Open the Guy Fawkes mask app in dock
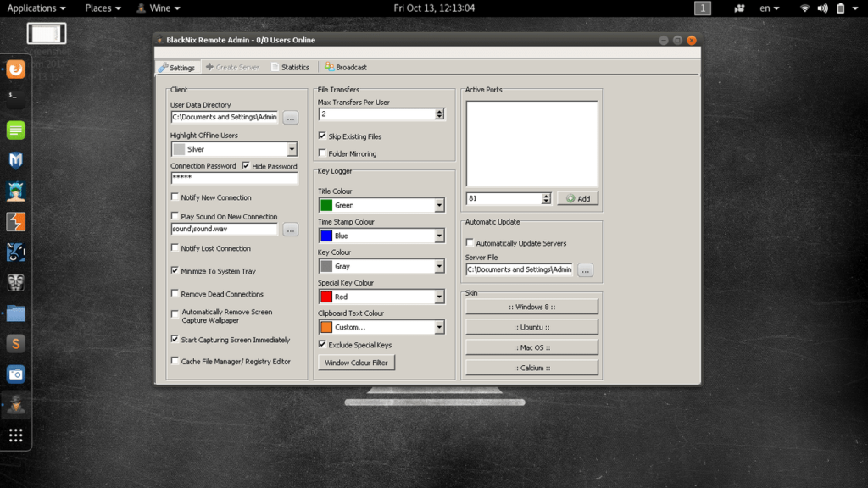Screen dimensions: 868x488 pos(16,283)
